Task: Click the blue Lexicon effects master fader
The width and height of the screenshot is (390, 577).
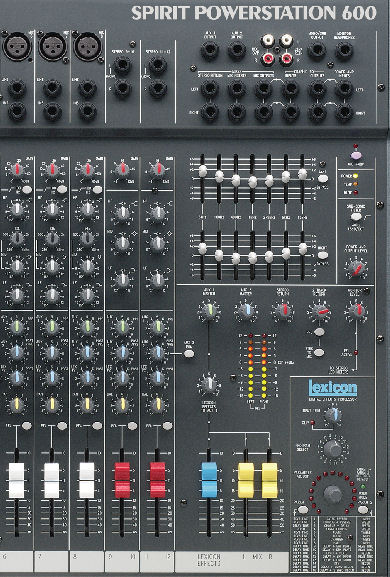Action: tap(209, 480)
